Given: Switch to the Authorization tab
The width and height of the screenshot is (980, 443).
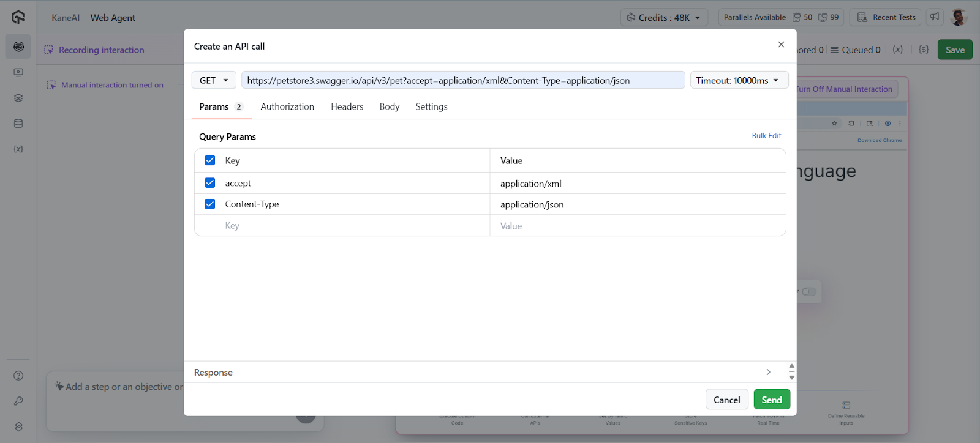Looking at the screenshot, I should tap(287, 106).
